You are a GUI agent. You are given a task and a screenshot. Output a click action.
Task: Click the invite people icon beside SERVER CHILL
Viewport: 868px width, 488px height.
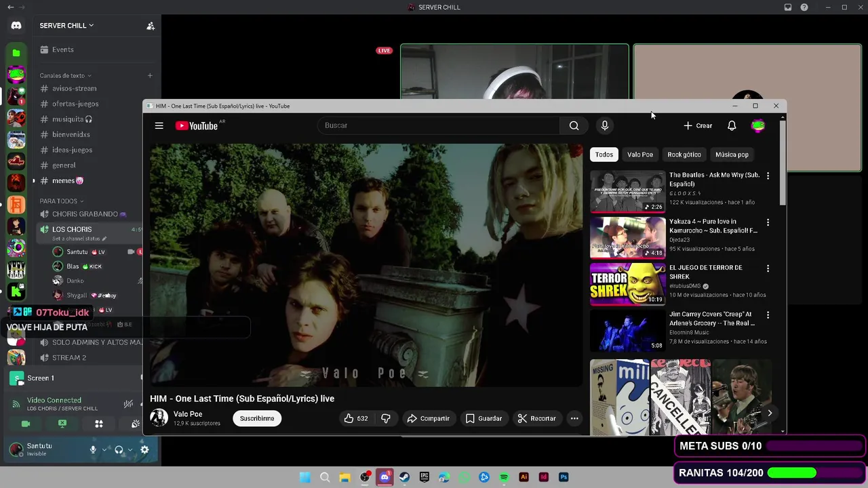pos(151,26)
